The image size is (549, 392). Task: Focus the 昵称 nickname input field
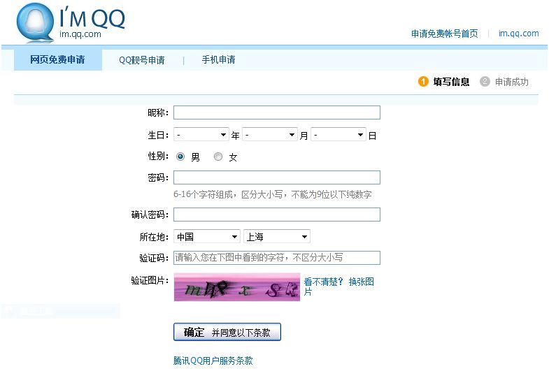click(x=277, y=112)
